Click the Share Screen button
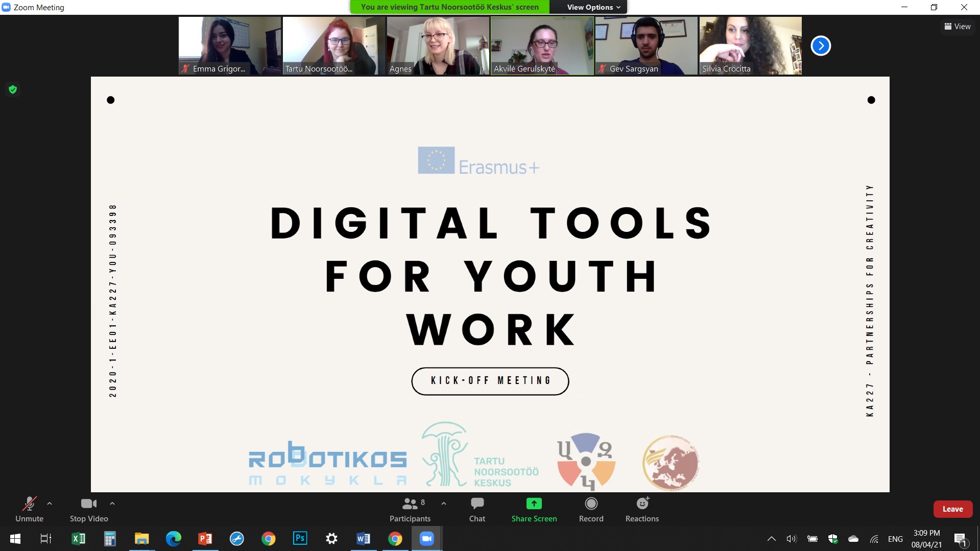980x551 pixels. pyautogui.click(x=534, y=509)
